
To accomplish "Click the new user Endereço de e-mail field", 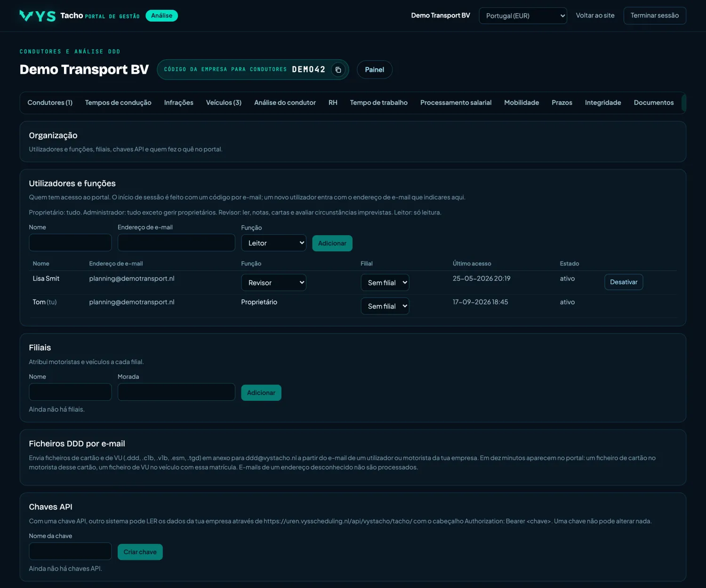I will [176, 242].
